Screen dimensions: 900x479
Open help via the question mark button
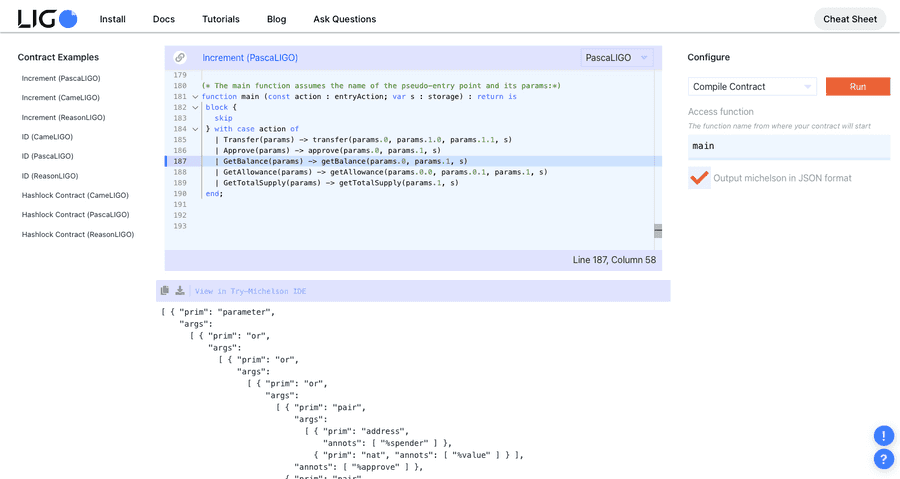pos(883,459)
